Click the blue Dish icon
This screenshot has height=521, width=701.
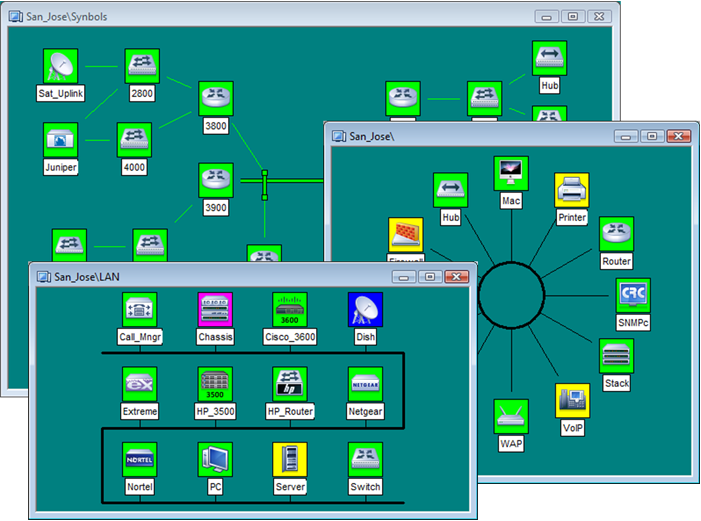click(365, 309)
